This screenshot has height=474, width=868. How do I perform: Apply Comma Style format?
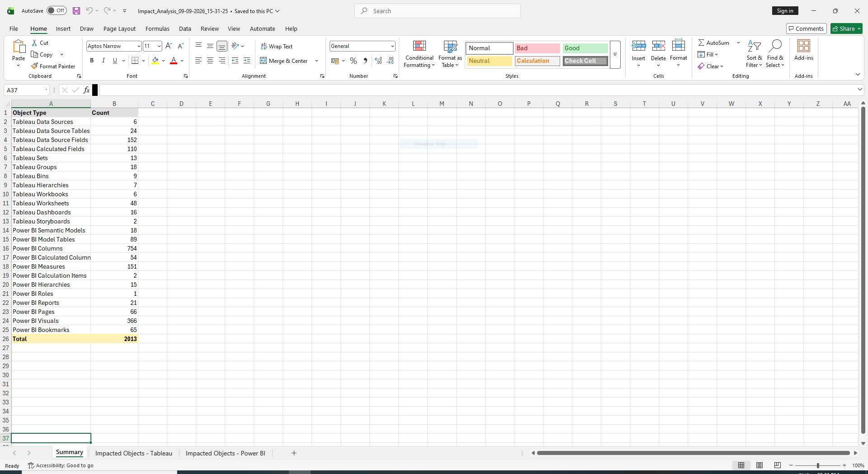[365, 61]
